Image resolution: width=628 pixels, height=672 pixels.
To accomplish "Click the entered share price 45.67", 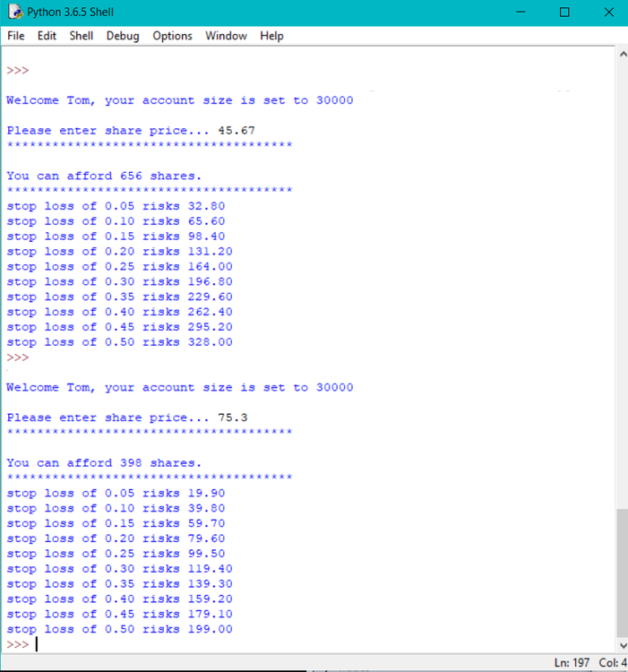I will [236, 130].
